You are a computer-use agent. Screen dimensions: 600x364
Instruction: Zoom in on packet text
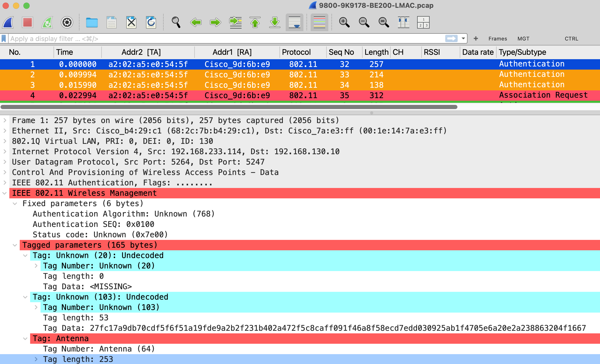344,22
